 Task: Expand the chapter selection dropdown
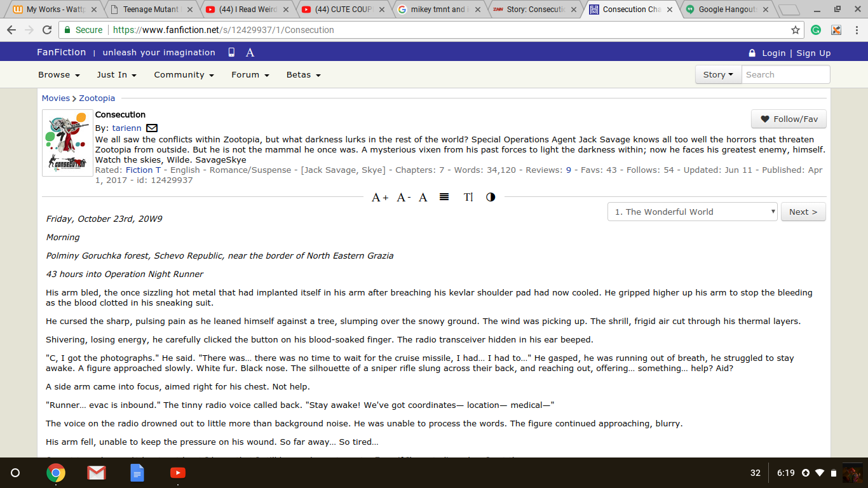692,212
